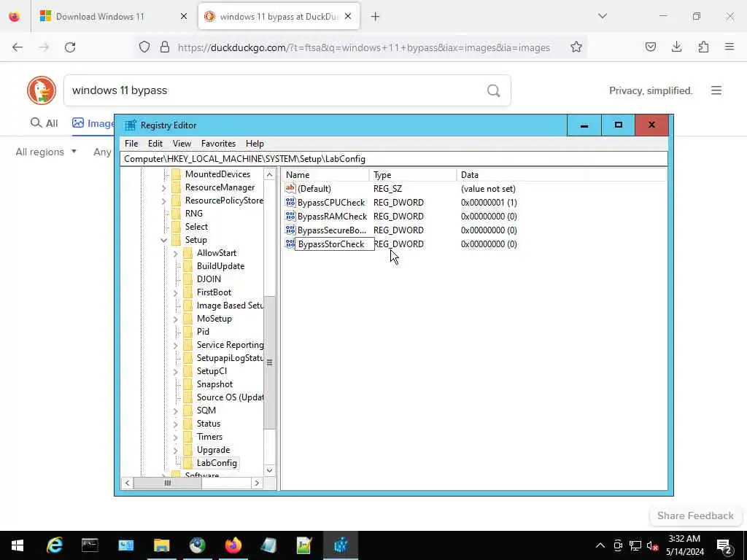
Task: Open the Registry Editor View menu
Action: tap(182, 144)
